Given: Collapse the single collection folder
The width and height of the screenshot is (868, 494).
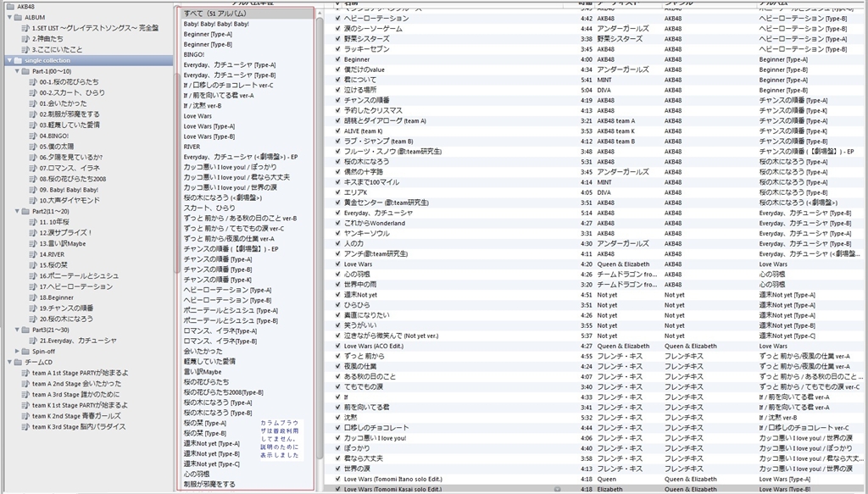Looking at the screenshot, I should [10, 60].
